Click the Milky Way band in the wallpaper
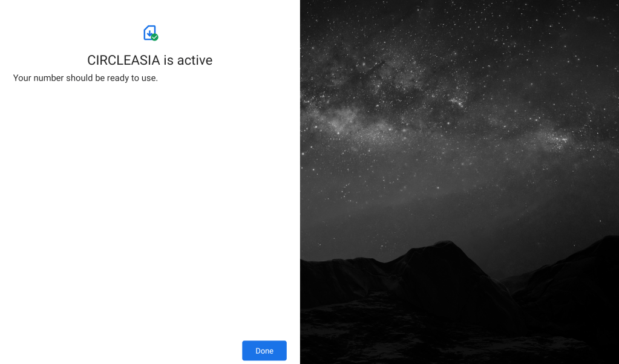619x364 pixels. (x=434, y=119)
